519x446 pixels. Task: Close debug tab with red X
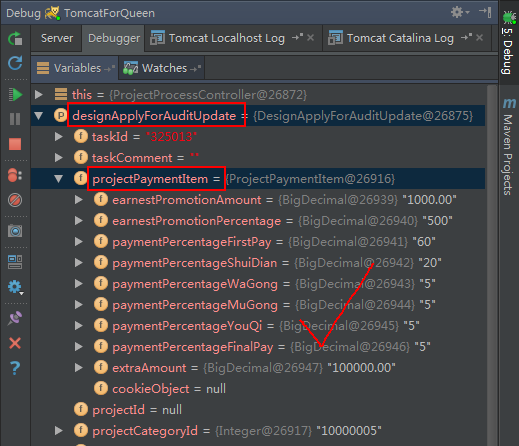point(15,343)
